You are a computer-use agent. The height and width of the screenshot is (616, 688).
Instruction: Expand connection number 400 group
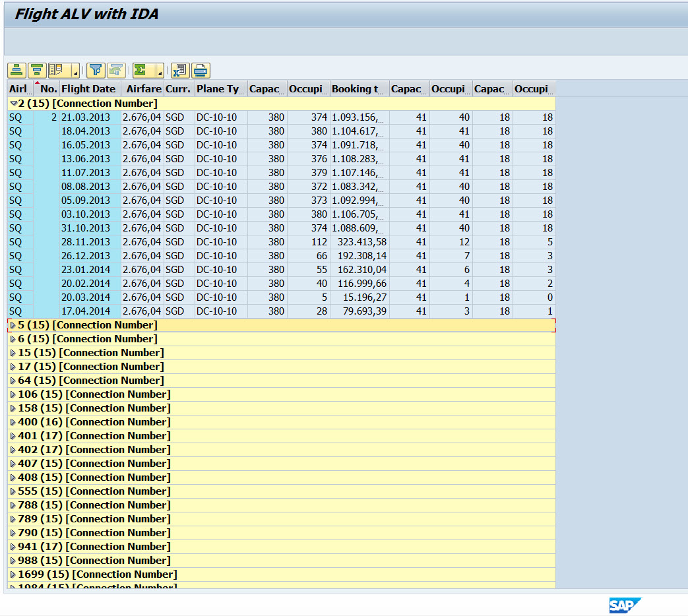(13, 421)
